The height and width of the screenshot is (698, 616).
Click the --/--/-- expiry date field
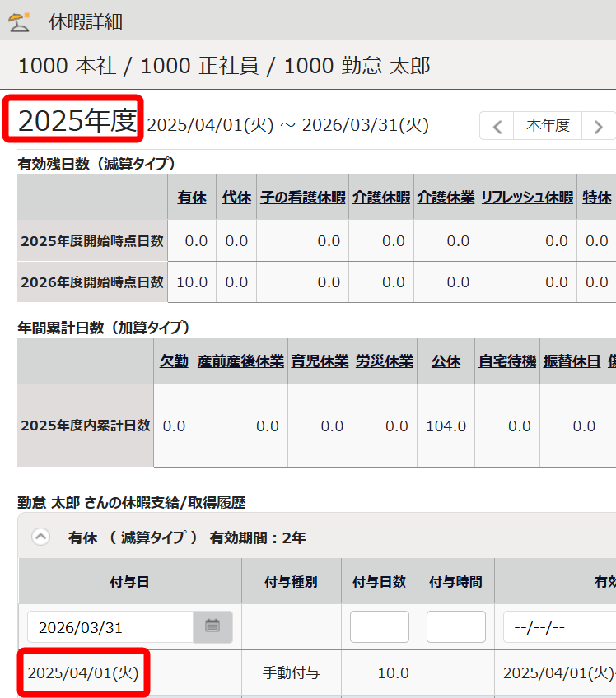click(559, 626)
